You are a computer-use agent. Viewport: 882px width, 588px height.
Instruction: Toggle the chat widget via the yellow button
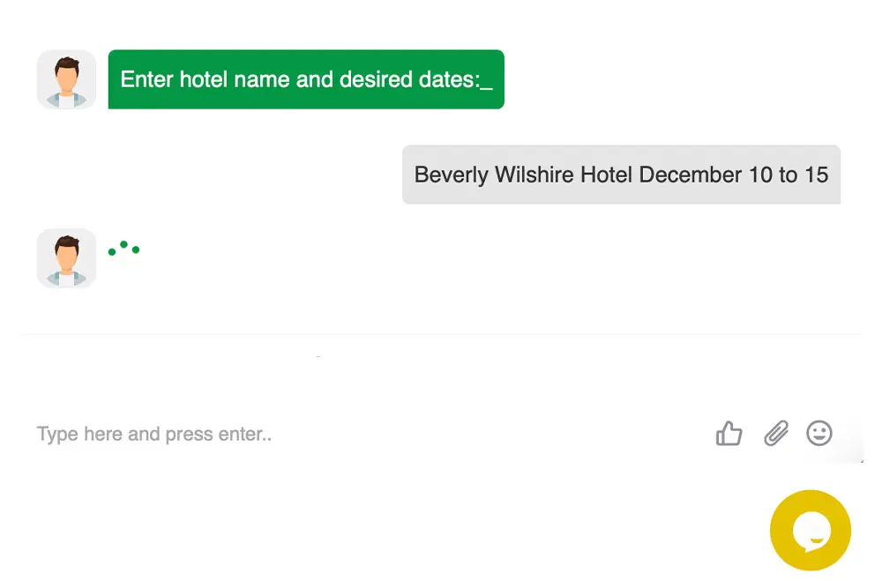pos(811,530)
